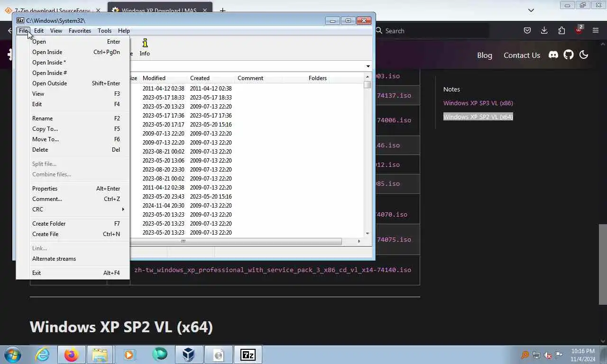Click the Action Center flag tray icon
The image size is (607, 364).
point(559,355)
